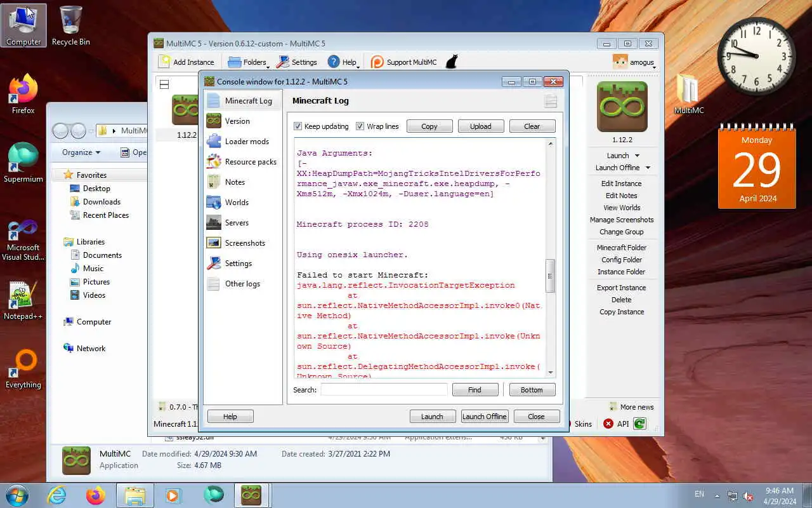Click the Find button
This screenshot has height=508, width=812.
coord(475,390)
